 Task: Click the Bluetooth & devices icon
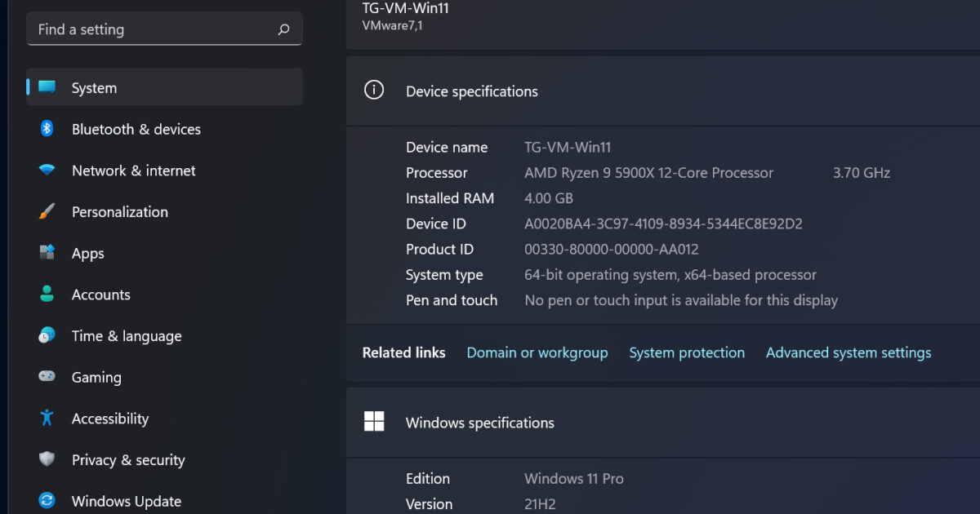47,128
